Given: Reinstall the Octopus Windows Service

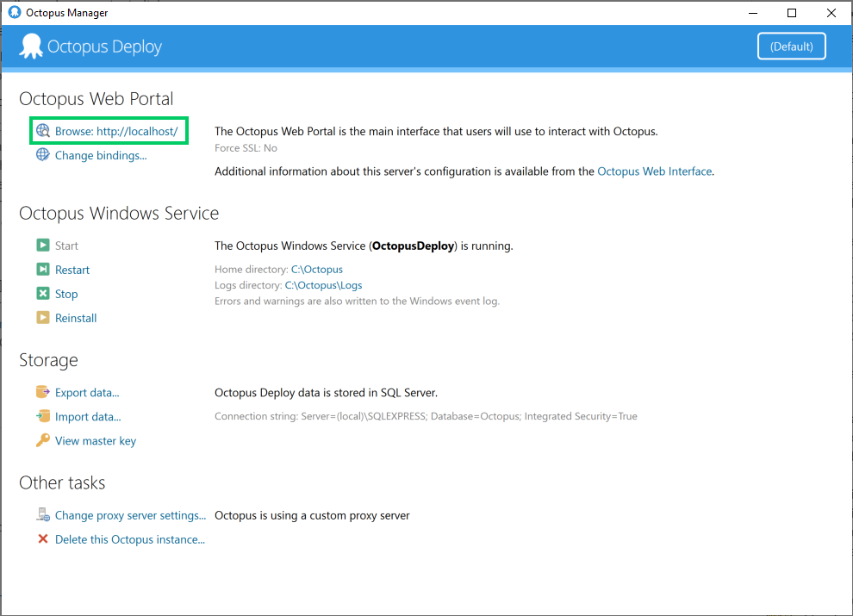Looking at the screenshot, I should click(76, 319).
